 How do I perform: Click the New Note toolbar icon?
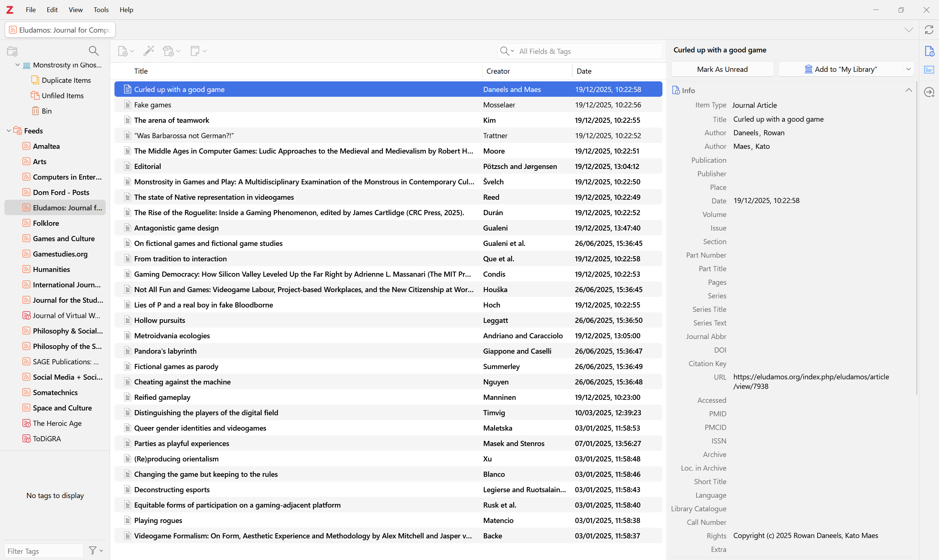click(x=195, y=51)
